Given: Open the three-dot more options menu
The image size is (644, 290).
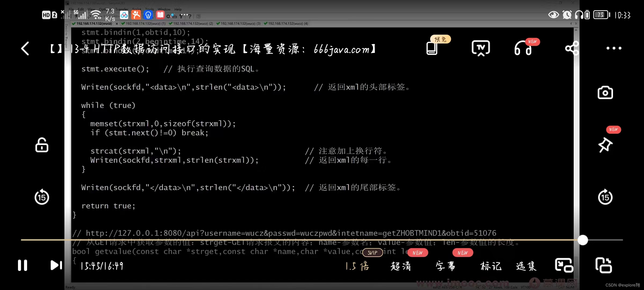Looking at the screenshot, I should [614, 48].
